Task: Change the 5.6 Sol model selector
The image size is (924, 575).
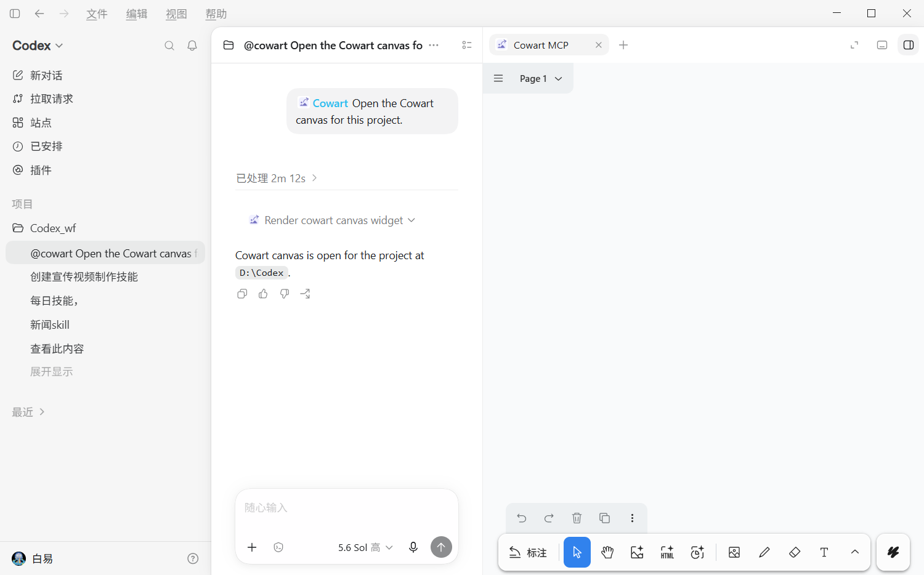Action: pyautogui.click(x=365, y=547)
